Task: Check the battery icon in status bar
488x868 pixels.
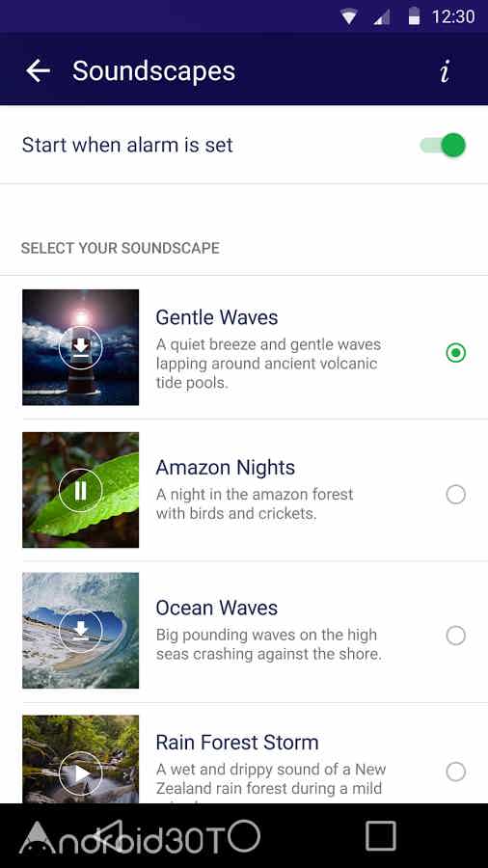Action: click(x=414, y=16)
